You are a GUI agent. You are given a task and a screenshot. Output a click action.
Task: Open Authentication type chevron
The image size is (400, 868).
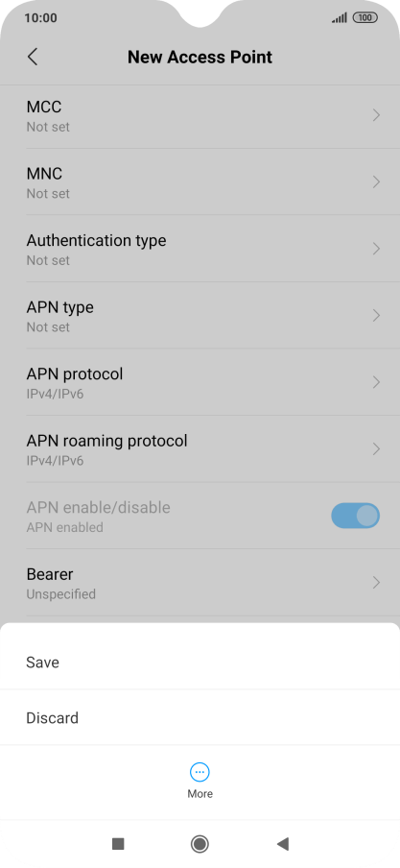[x=376, y=249]
